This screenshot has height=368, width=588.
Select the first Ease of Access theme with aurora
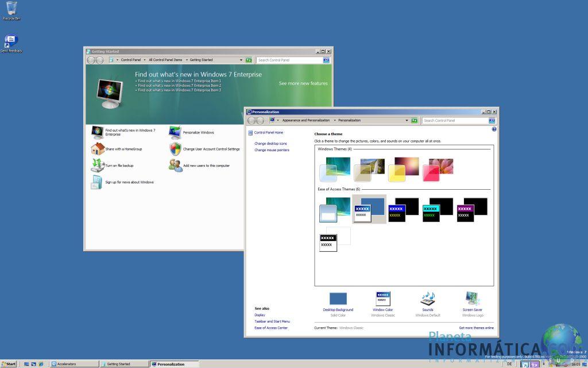pos(335,210)
